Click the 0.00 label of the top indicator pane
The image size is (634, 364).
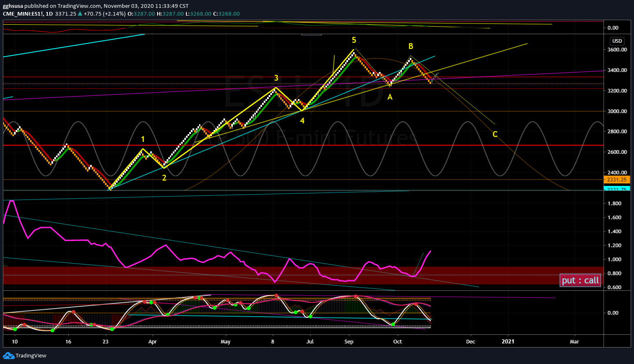[x=613, y=28]
